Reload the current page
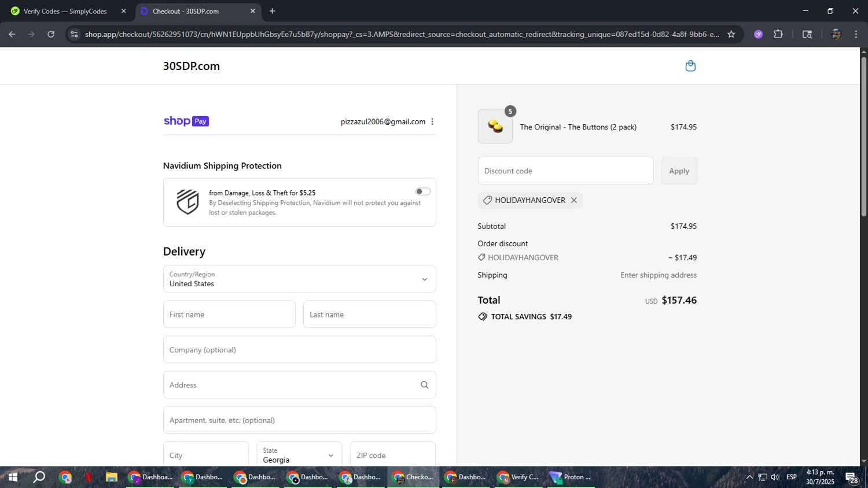The width and height of the screenshot is (868, 488). point(51,34)
